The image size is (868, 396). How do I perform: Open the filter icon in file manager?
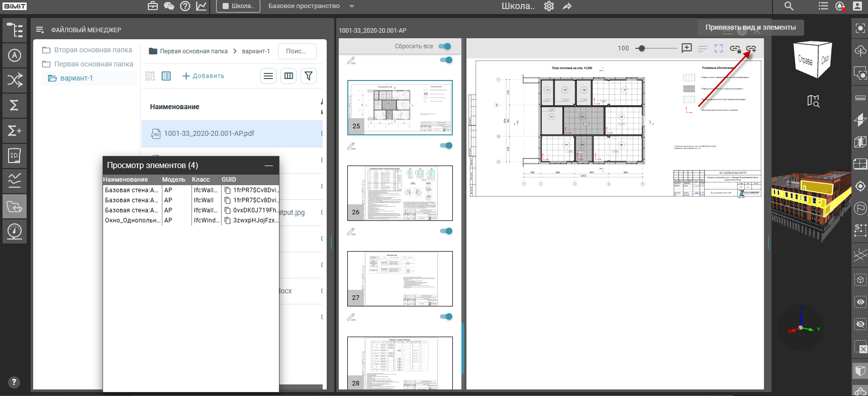309,76
